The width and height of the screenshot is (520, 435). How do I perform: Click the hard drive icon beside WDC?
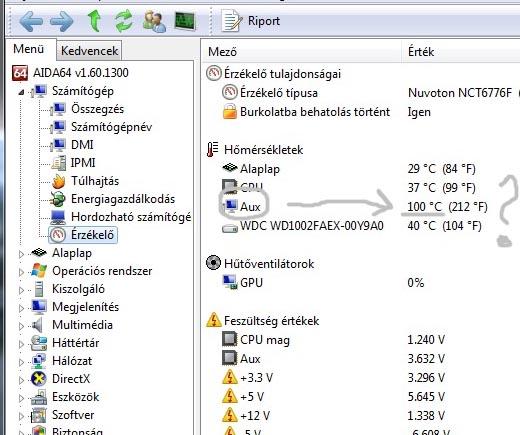click(230, 228)
